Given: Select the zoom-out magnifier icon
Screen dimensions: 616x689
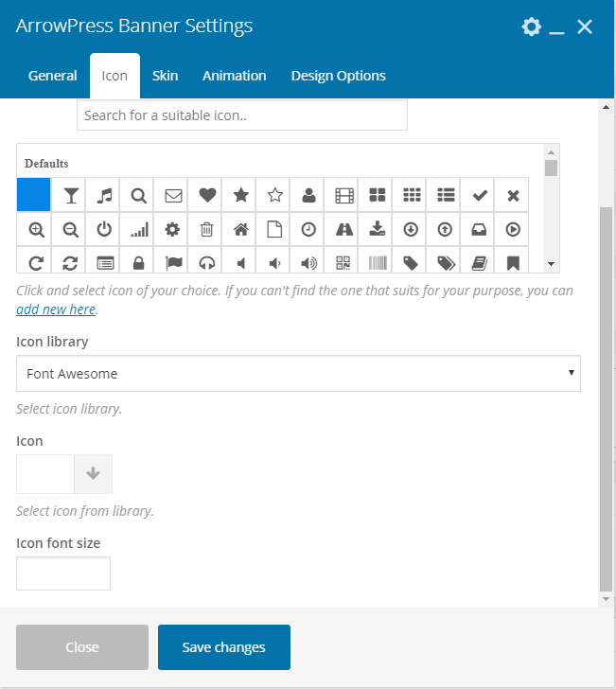Looking at the screenshot, I should pyautogui.click(x=70, y=229).
